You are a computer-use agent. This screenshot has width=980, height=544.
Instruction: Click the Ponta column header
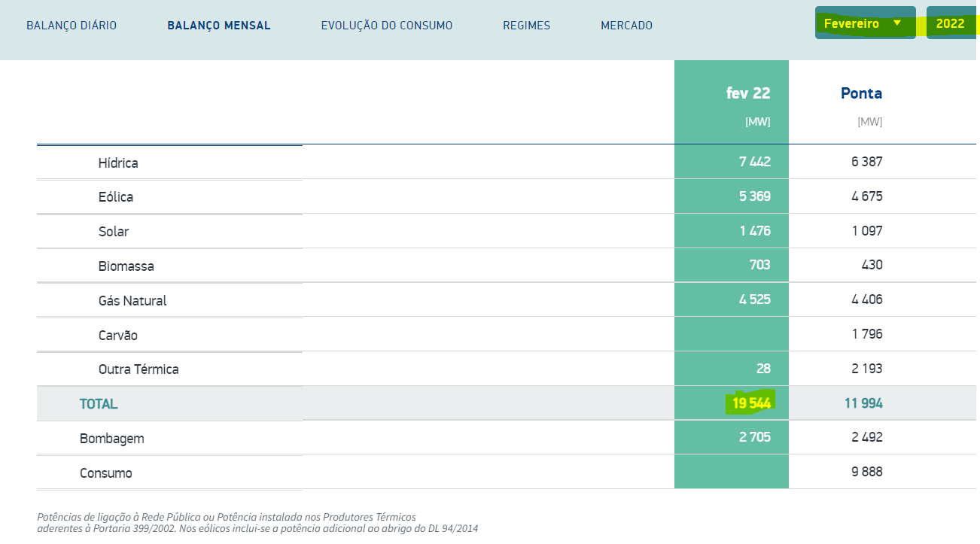point(861,93)
